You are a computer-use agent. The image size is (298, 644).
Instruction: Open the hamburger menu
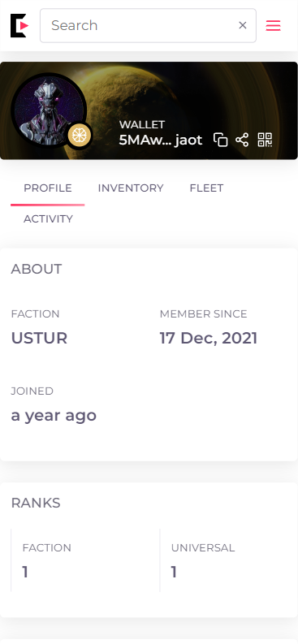273,25
